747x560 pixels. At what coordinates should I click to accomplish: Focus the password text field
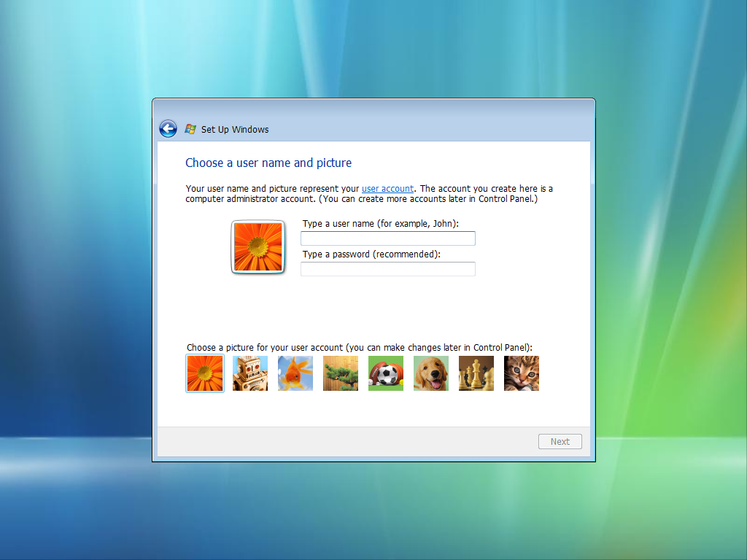pyautogui.click(x=388, y=269)
